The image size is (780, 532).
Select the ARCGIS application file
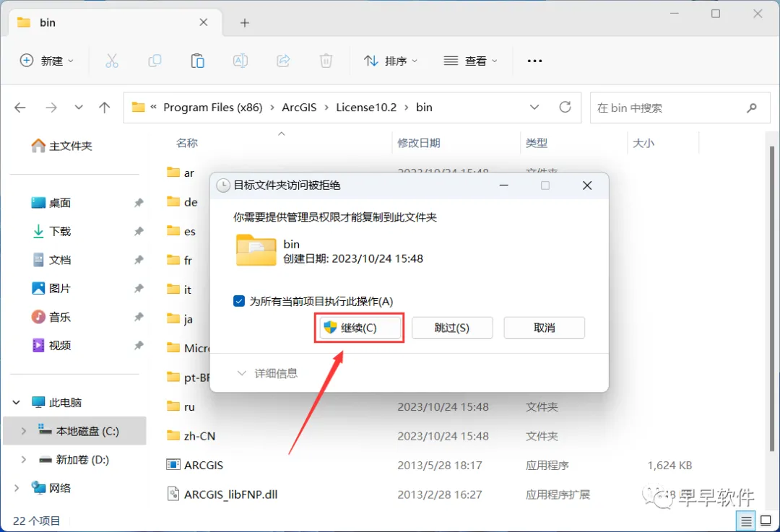click(x=194, y=466)
